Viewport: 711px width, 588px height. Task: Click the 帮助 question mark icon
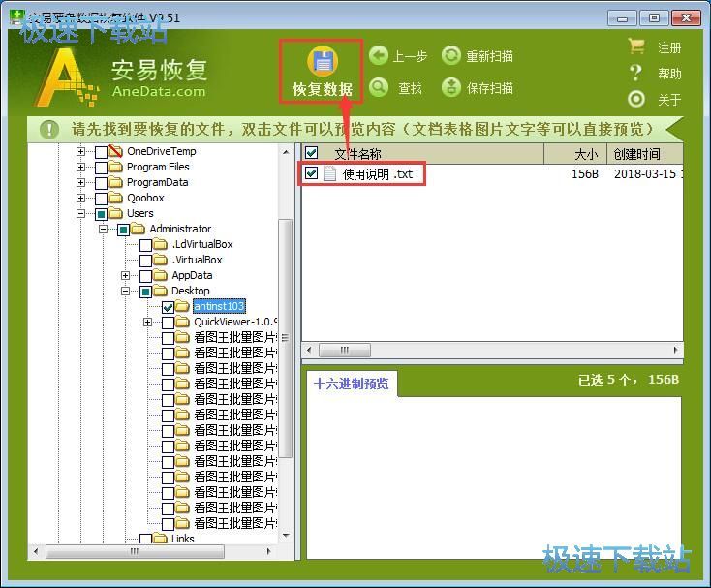[636, 73]
